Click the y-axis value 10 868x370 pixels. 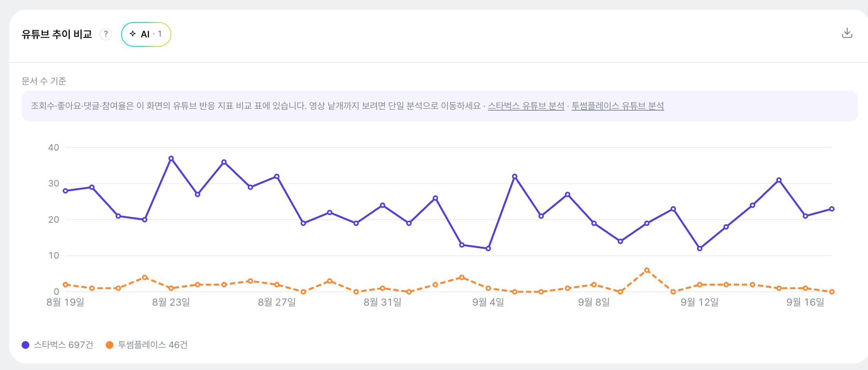pos(54,256)
